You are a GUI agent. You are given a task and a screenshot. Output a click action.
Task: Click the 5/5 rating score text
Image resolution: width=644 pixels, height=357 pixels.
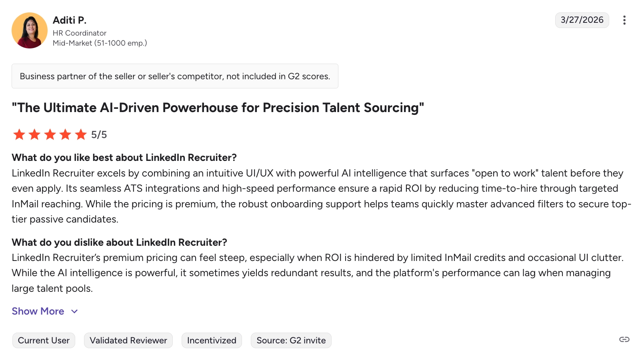click(x=99, y=134)
